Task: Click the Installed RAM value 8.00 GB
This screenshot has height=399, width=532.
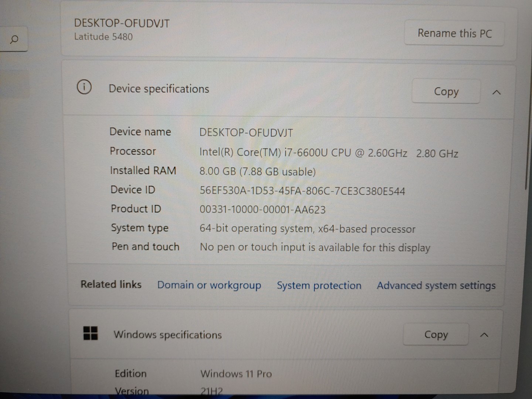Action: coord(258,171)
